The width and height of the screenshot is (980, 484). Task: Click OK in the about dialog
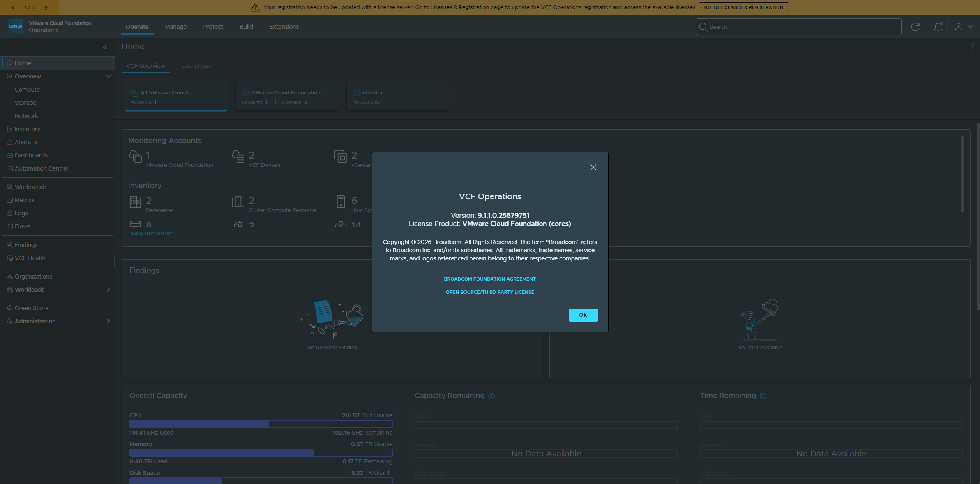[x=583, y=315]
